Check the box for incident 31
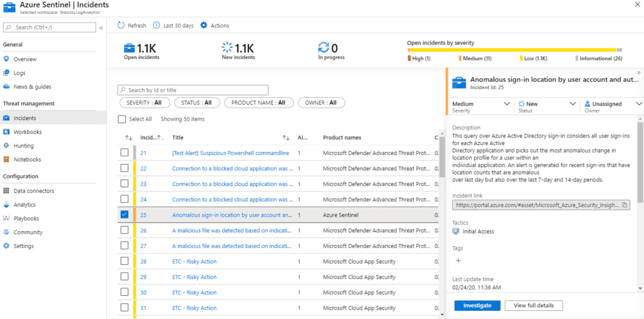The image size is (644, 319). point(125,308)
